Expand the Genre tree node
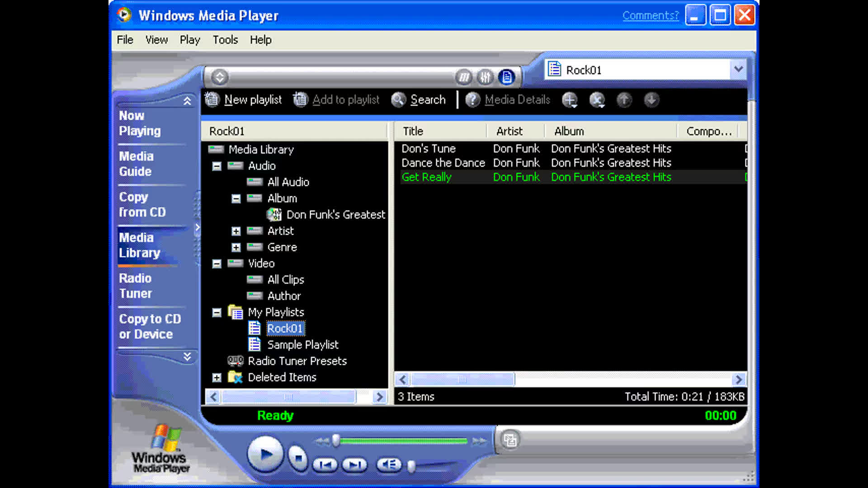Viewport: 868px width, 488px height. pos(236,248)
